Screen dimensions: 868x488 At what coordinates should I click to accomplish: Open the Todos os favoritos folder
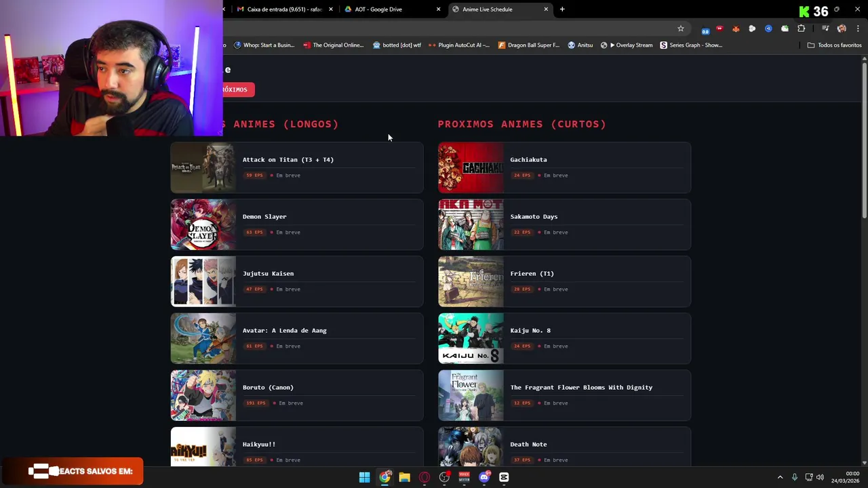(x=834, y=45)
